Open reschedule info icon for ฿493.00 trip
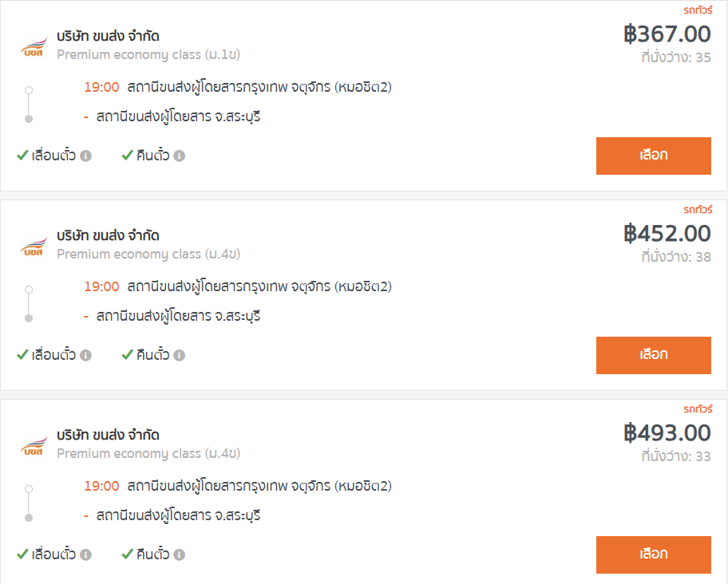This screenshot has height=584, width=728. [85, 554]
